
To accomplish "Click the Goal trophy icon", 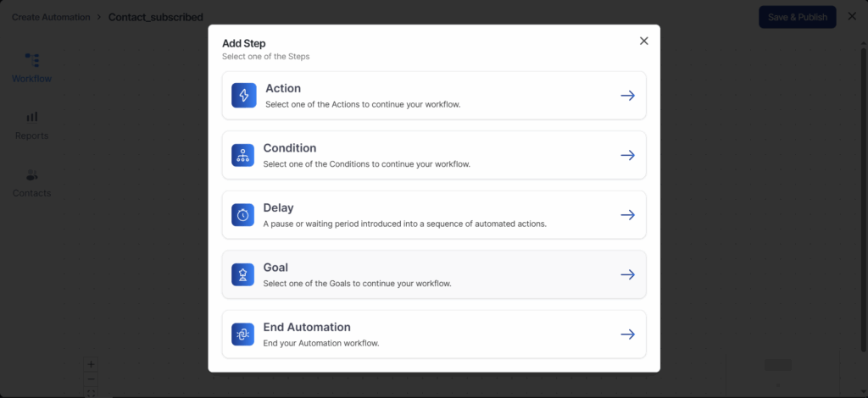I will pos(243,274).
